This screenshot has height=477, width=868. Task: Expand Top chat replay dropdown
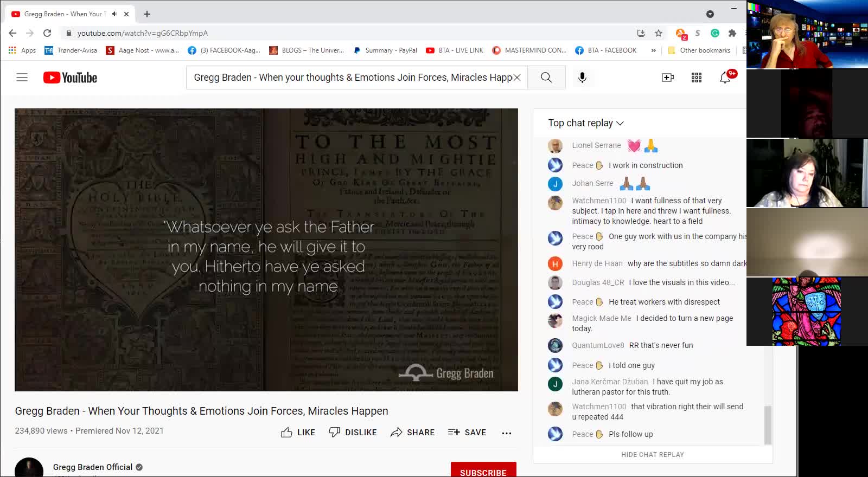pos(586,123)
